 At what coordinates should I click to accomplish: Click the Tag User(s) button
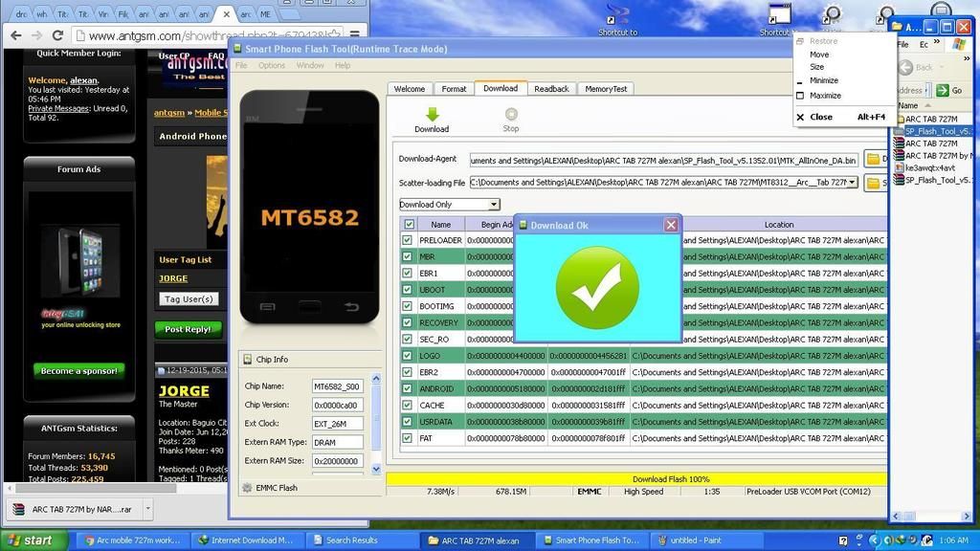point(189,299)
